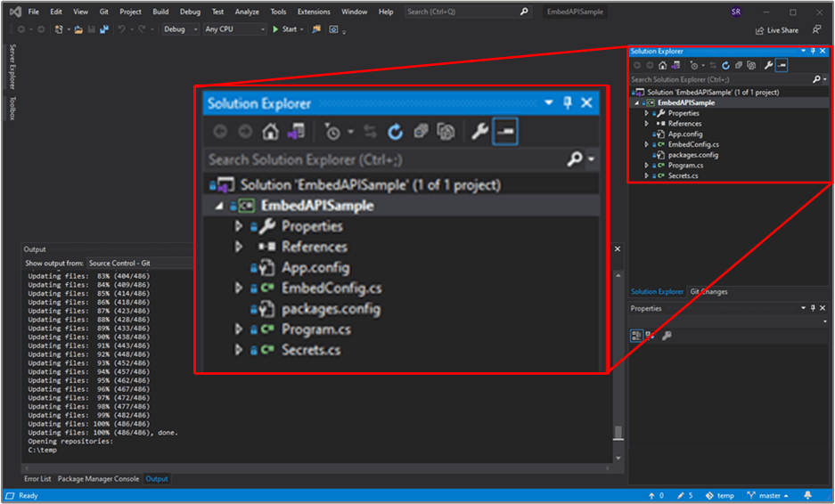Click the magnifier in the top Search box
The height and width of the screenshot is (504, 835).
tap(524, 12)
